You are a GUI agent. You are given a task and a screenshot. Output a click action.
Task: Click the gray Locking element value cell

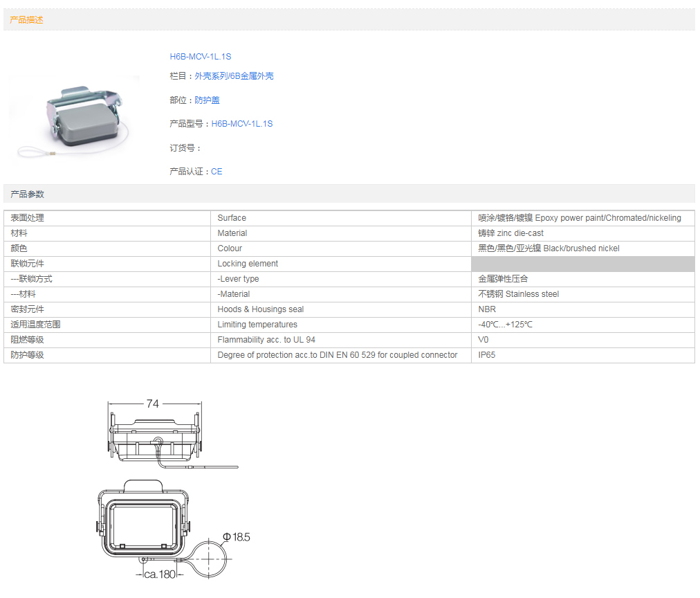coord(582,264)
